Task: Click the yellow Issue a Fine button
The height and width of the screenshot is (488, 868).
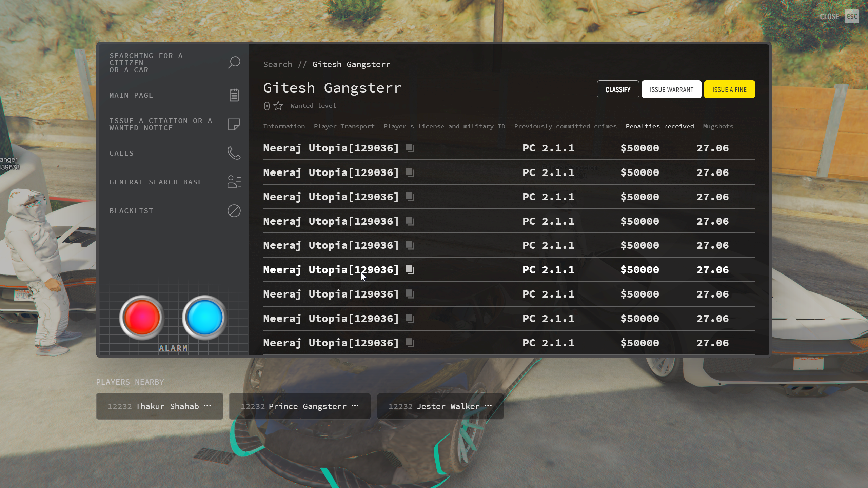Action: click(729, 89)
